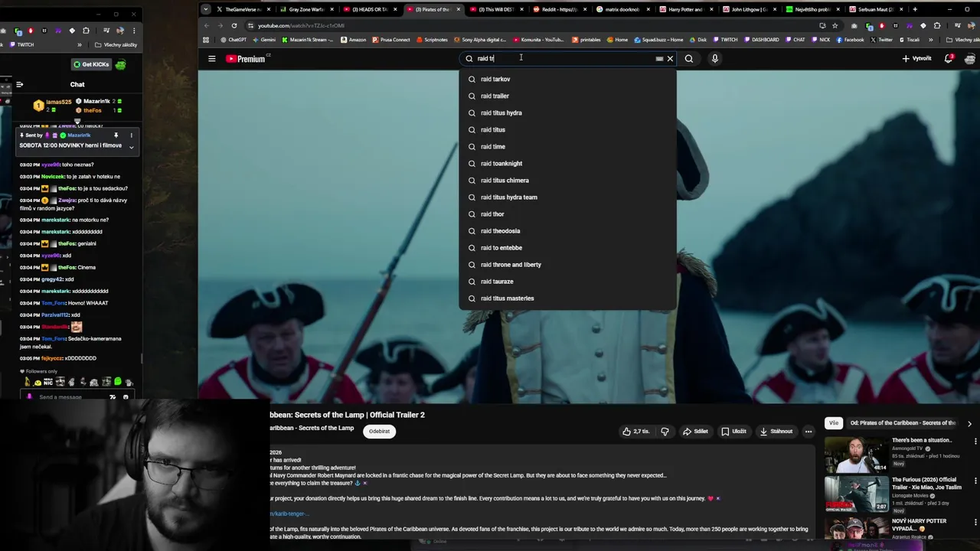Pick the suggestion 'raid titus chimera'
The image size is (980, 551).
pyautogui.click(x=567, y=180)
